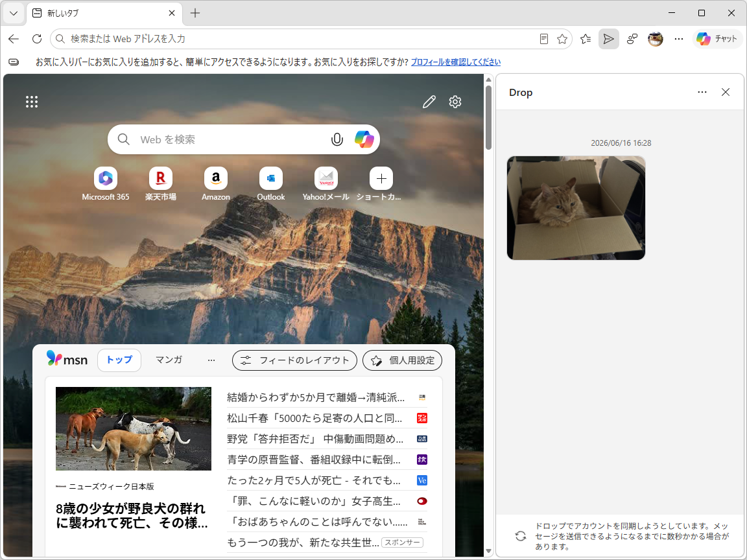747x560 pixels.
Task: Click the ニューズウィーク日本版 source label
Action: [112, 486]
